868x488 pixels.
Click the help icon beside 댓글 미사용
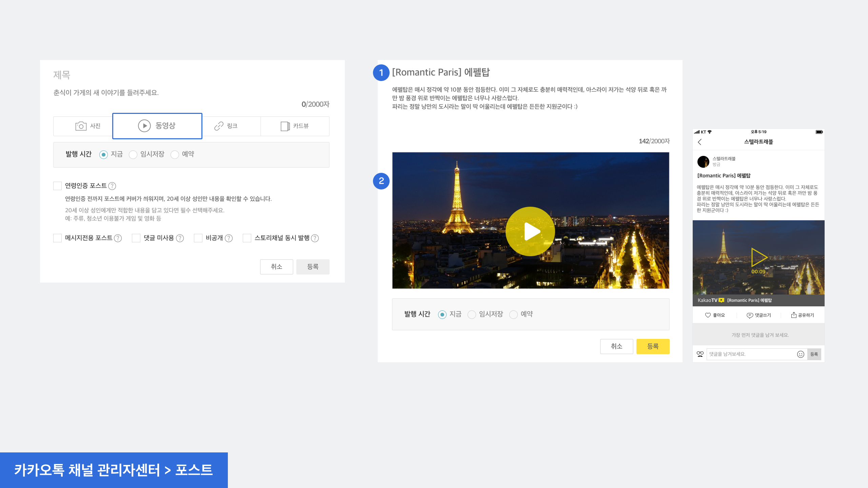pos(180,238)
